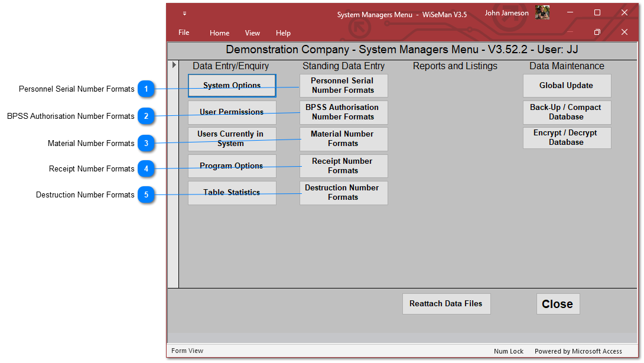
Task: Open the quick access toolbar dropdown arrow
Action: tap(184, 13)
